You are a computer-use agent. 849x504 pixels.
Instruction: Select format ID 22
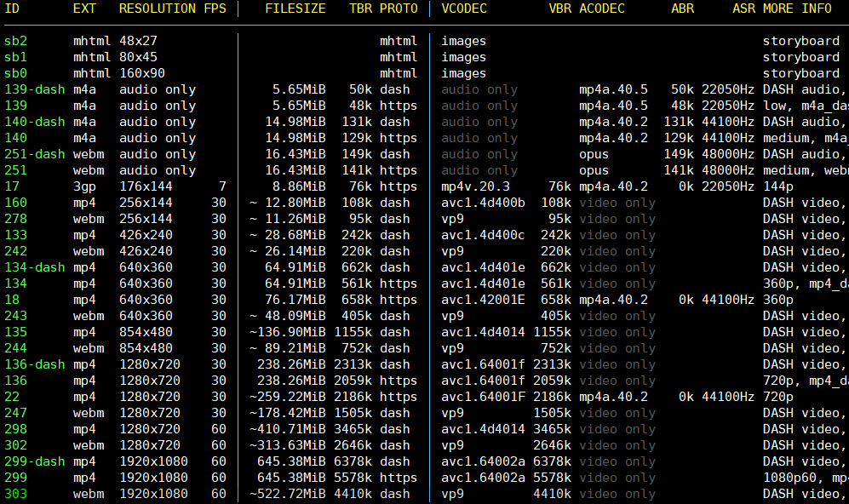tap(12, 398)
